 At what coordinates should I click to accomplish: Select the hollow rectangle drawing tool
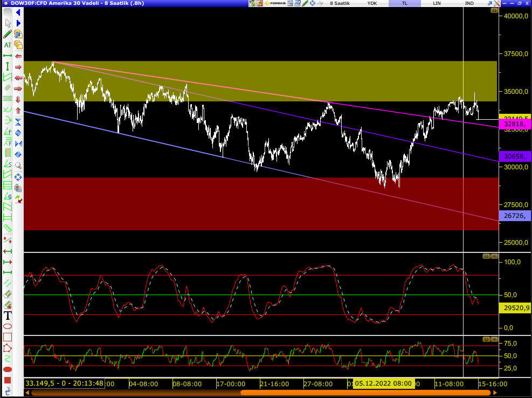click(8, 337)
